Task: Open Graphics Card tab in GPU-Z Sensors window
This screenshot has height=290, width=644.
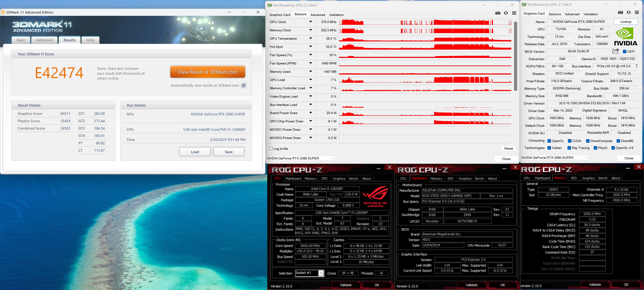Action: click(279, 15)
